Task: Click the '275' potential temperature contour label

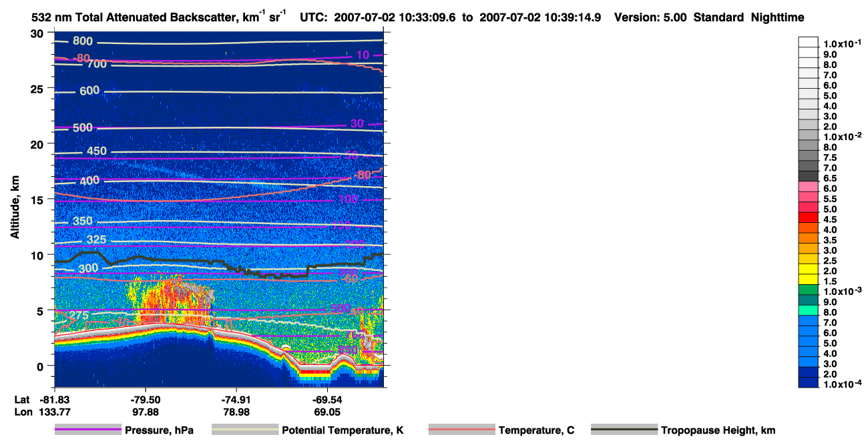Action: point(79,316)
